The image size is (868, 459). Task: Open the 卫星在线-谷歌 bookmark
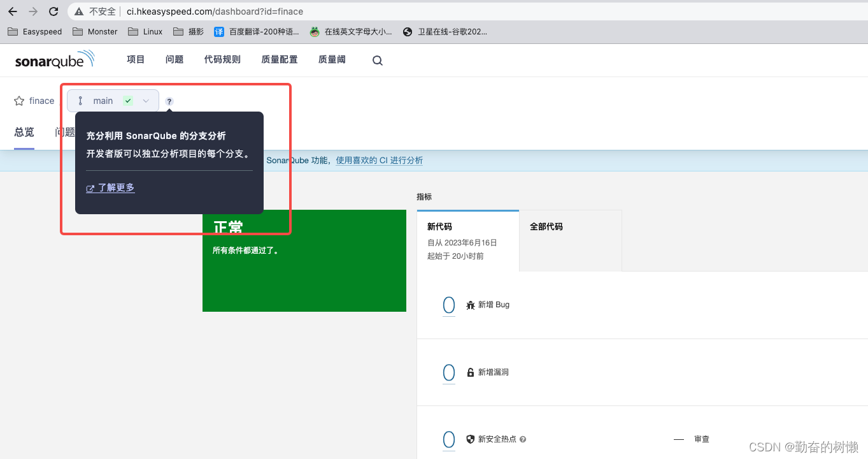445,31
